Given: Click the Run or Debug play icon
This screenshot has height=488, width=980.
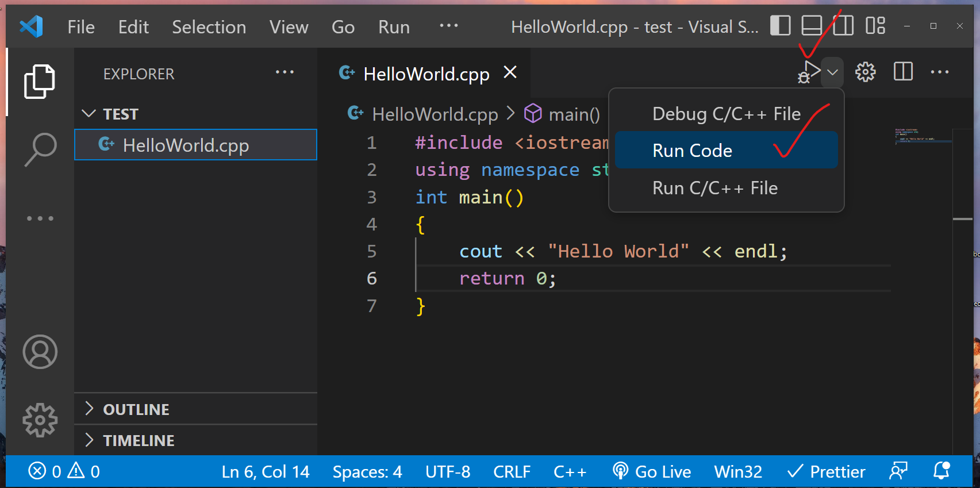Looking at the screenshot, I should coord(809,72).
